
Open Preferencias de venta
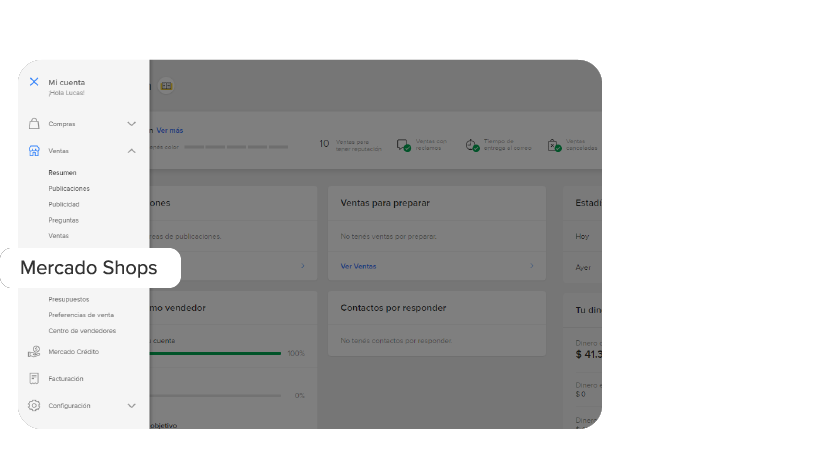click(x=81, y=315)
